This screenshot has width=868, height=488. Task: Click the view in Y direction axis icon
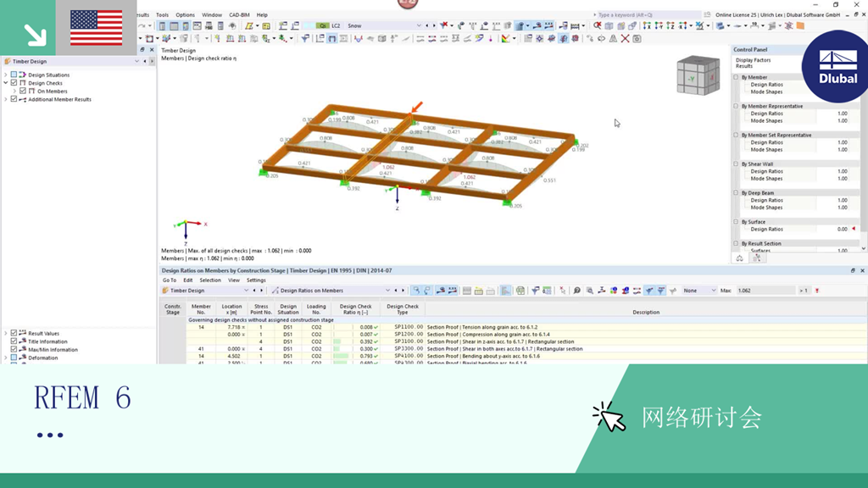659,26
